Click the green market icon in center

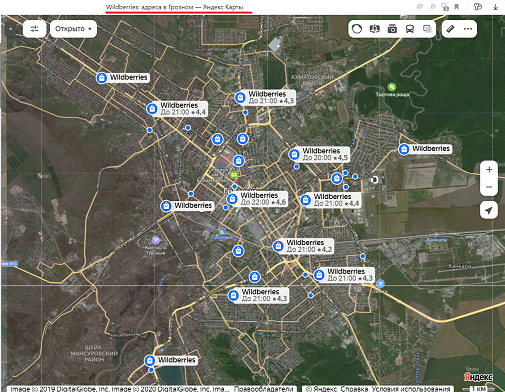click(234, 174)
